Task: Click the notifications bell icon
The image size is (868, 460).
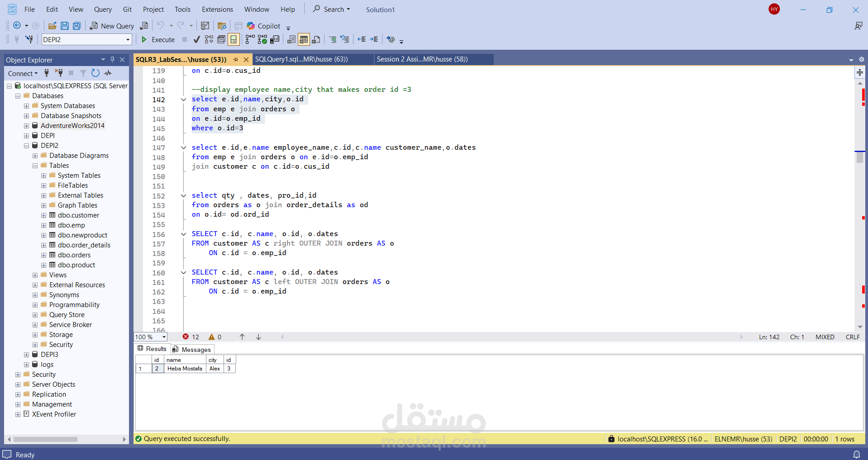Action: tap(857, 455)
